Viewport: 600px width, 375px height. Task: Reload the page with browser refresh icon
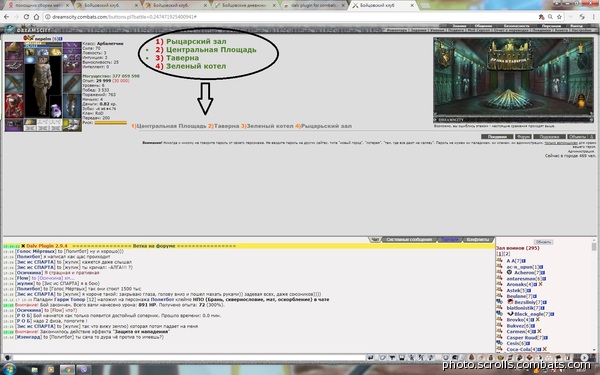click(x=26, y=17)
